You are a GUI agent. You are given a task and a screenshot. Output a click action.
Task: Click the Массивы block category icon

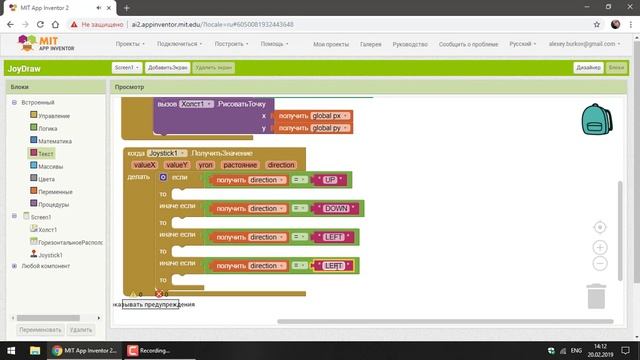[33, 166]
